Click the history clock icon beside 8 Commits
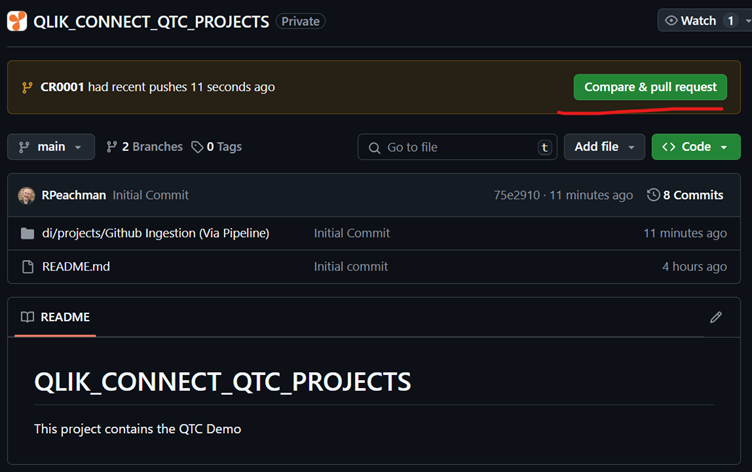This screenshot has width=752, height=472. (653, 195)
